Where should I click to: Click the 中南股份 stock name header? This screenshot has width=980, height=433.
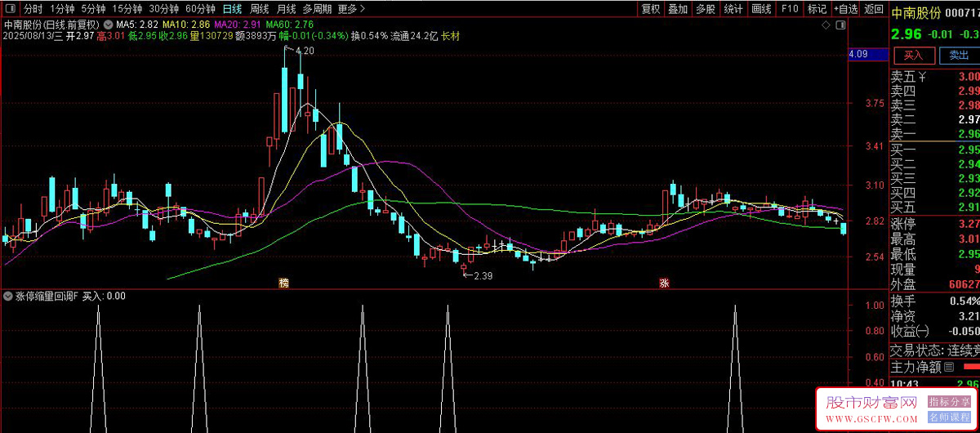pos(915,12)
